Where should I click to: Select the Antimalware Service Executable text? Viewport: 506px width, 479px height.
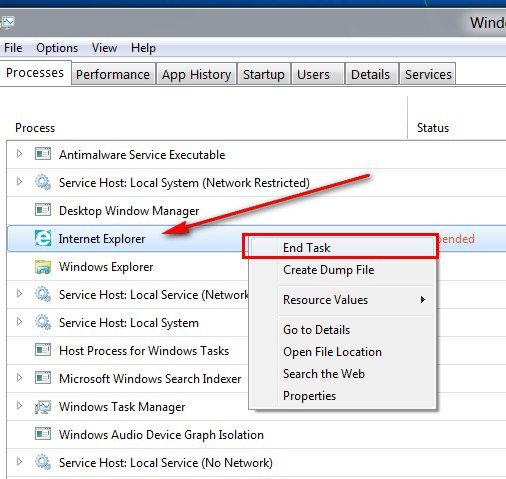(x=142, y=155)
